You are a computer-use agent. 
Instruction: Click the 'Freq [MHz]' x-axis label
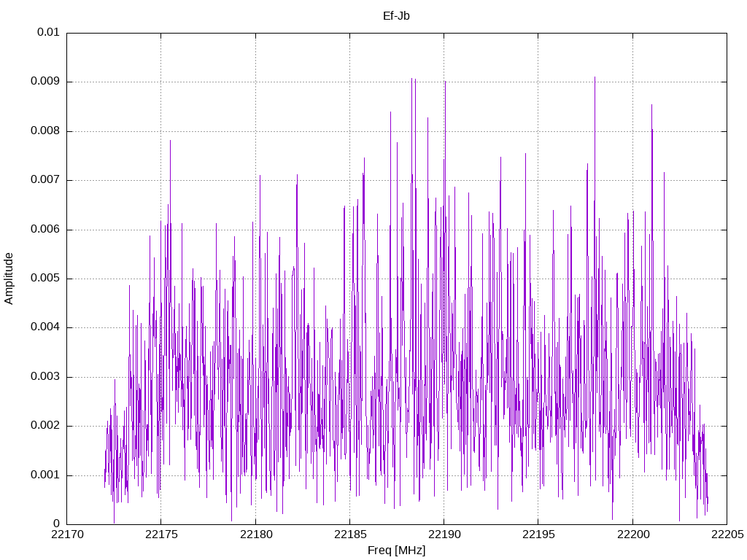pyautogui.click(x=396, y=551)
